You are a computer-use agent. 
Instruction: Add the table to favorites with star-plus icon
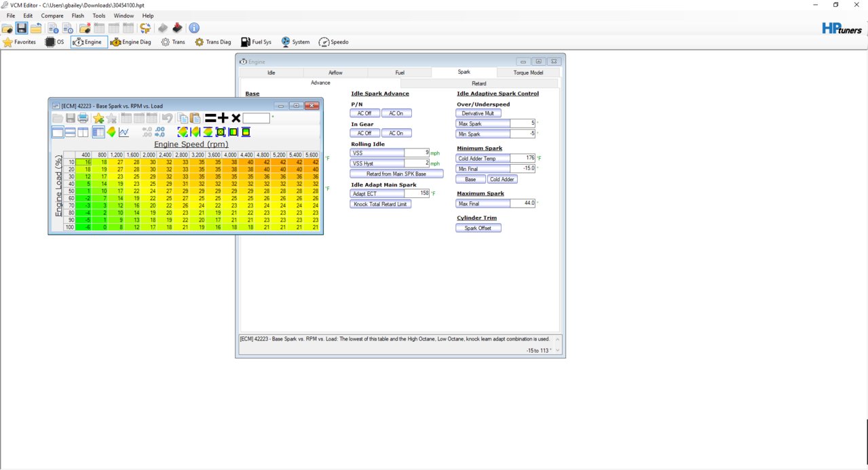tap(98, 118)
